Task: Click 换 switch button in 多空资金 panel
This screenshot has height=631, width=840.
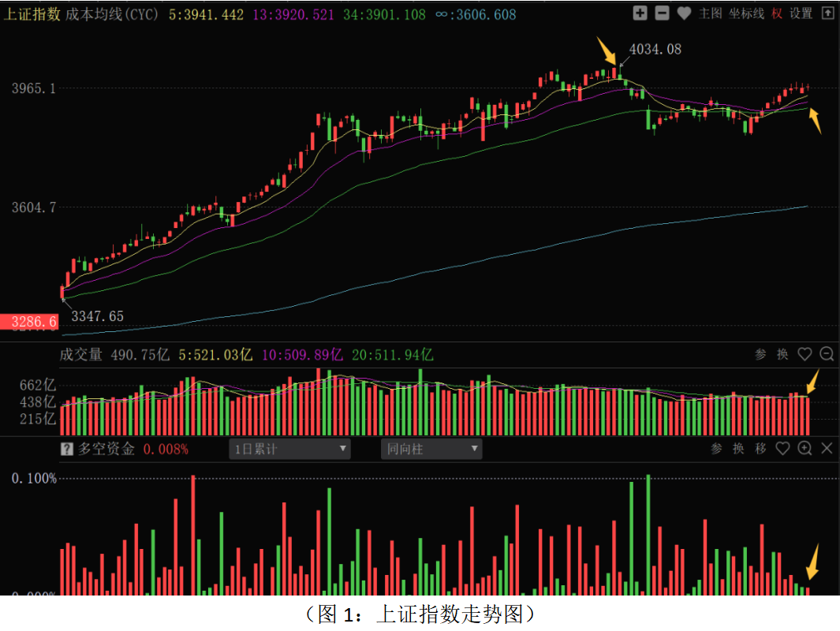Action: 738,449
